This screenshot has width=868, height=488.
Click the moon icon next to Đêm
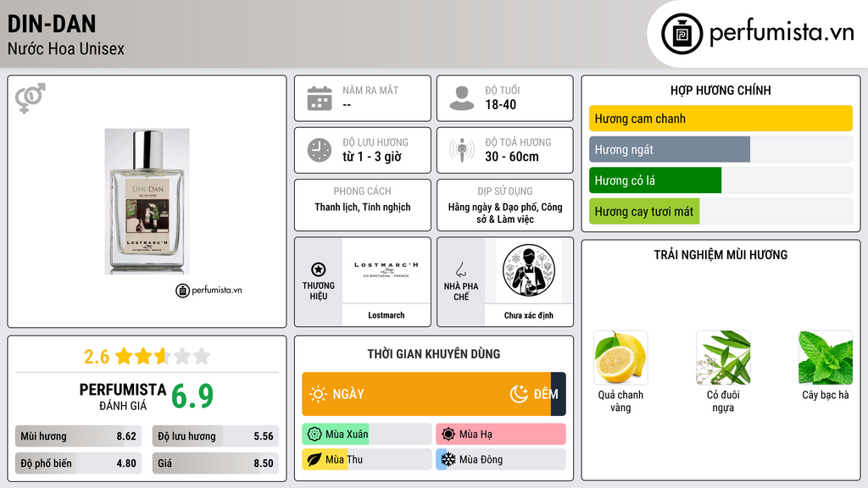tap(519, 394)
